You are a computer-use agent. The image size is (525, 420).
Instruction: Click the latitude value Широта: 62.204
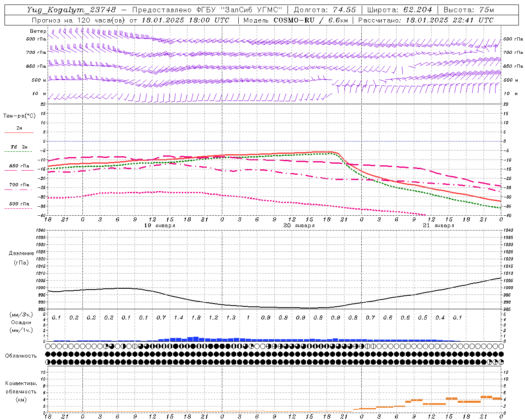coord(399,10)
